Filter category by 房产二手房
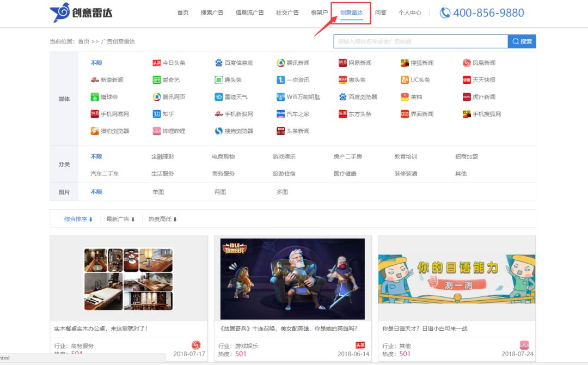Image resolution: width=588 pixels, height=365 pixels. (347, 157)
